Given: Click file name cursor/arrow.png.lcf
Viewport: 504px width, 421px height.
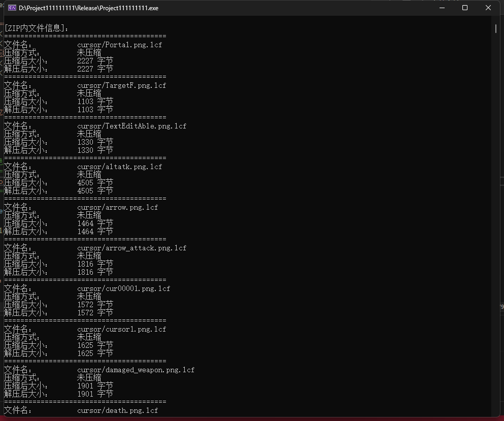Looking at the screenshot, I should [118, 207].
